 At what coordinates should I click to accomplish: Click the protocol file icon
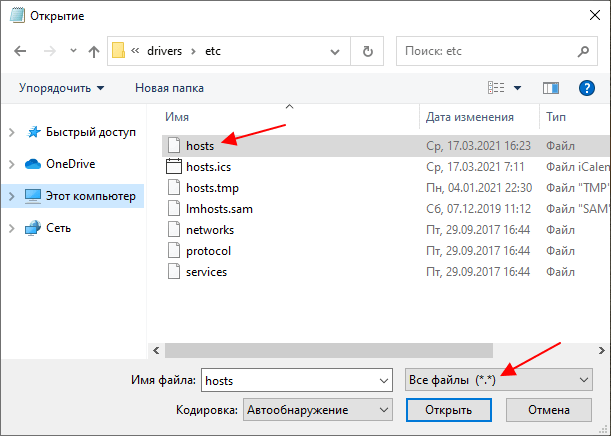(174, 251)
